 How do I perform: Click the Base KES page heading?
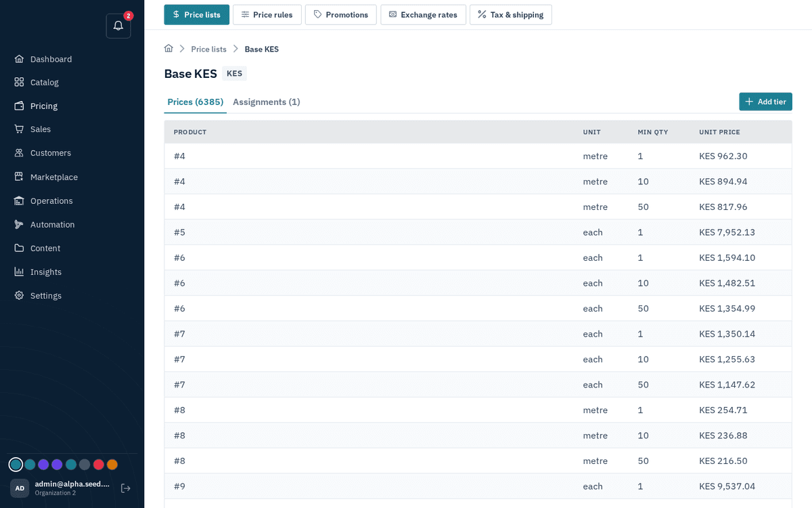pos(190,73)
